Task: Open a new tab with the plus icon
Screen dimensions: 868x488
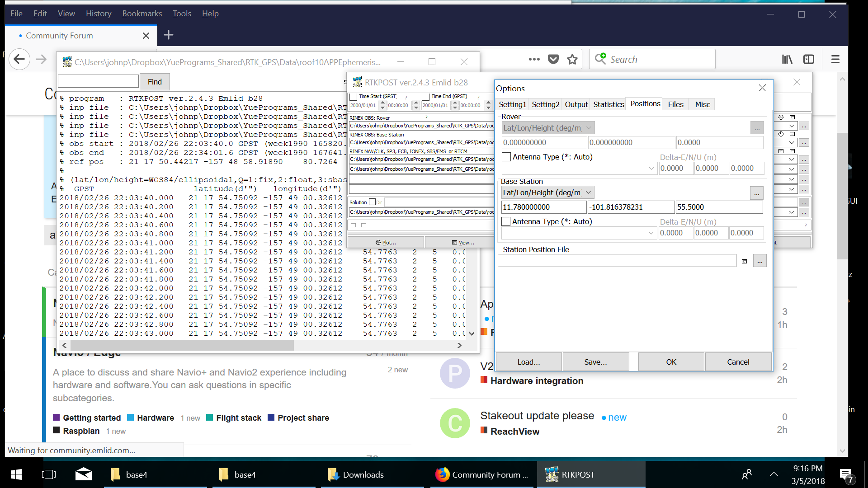Action: click(x=168, y=35)
